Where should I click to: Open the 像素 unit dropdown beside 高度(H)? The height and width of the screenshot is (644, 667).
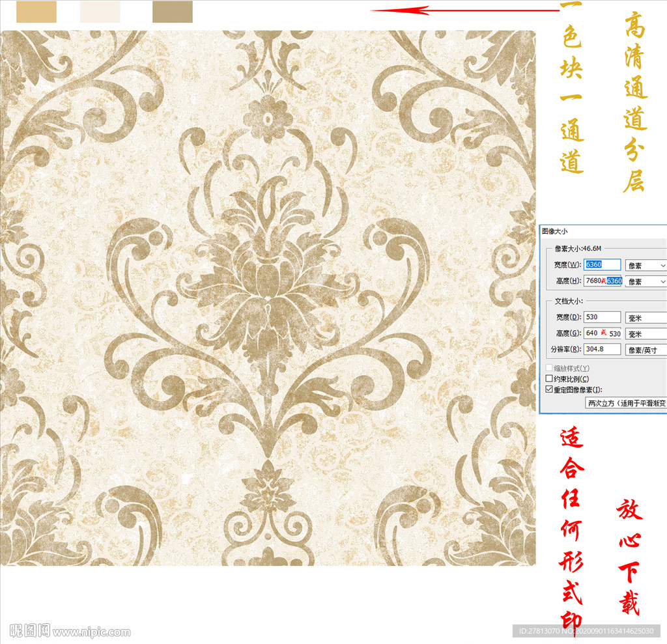pyautogui.click(x=646, y=281)
